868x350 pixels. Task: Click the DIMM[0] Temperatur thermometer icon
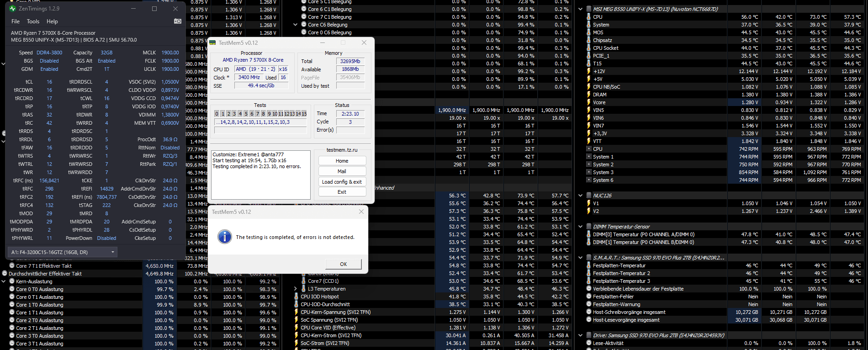click(x=589, y=234)
